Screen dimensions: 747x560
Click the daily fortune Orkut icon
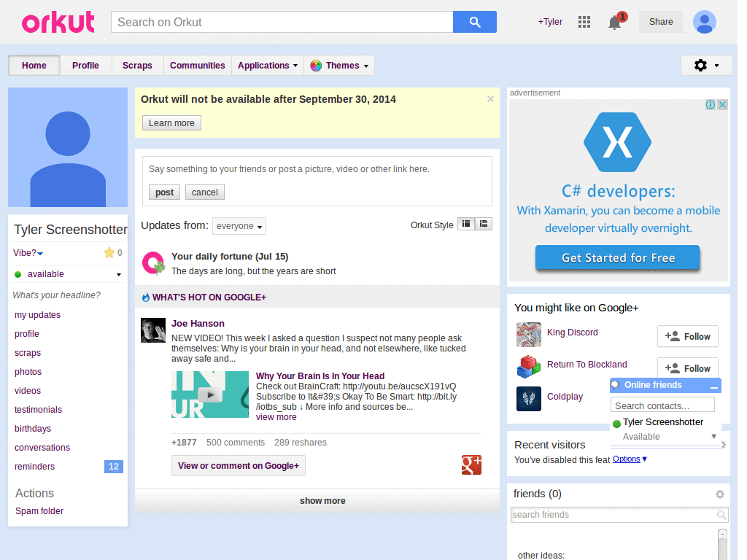pos(153,263)
